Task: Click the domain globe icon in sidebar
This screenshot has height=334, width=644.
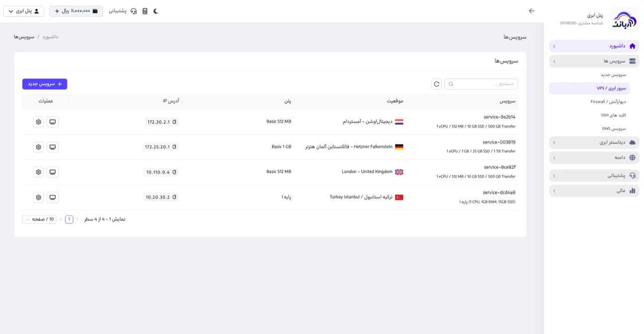Action: (632, 158)
